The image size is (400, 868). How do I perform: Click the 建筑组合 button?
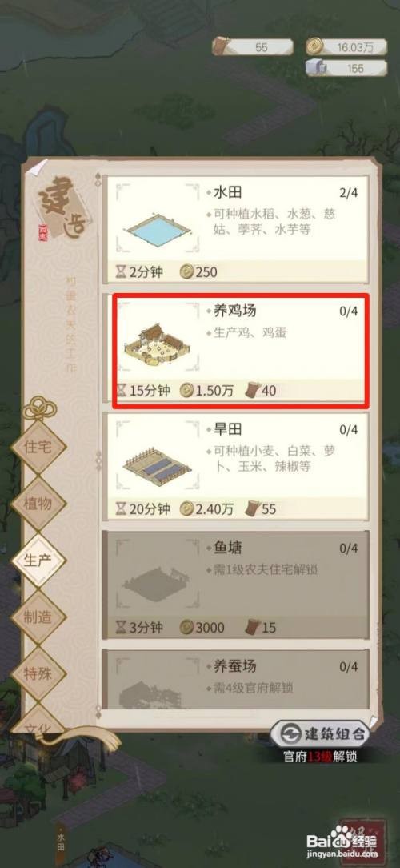click(x=321, y=734)
